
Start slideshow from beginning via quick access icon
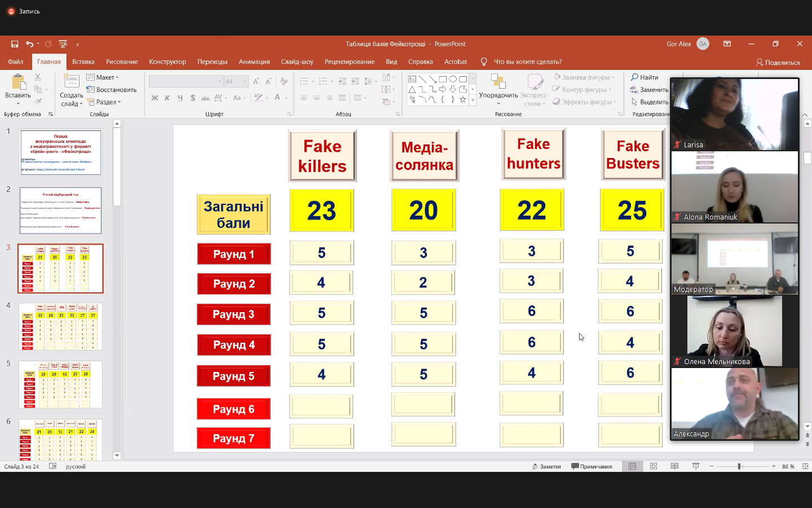[x=63, y=44]
